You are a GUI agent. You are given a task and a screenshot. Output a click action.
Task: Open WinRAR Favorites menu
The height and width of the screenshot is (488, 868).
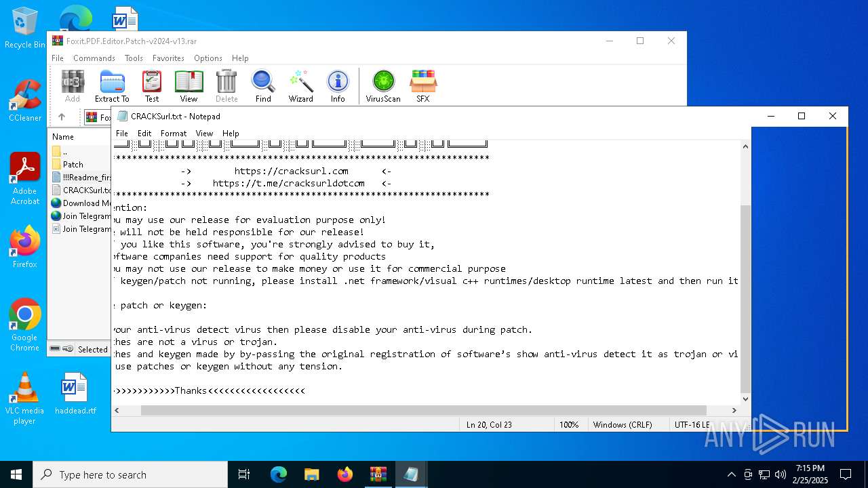pos(168,58)
